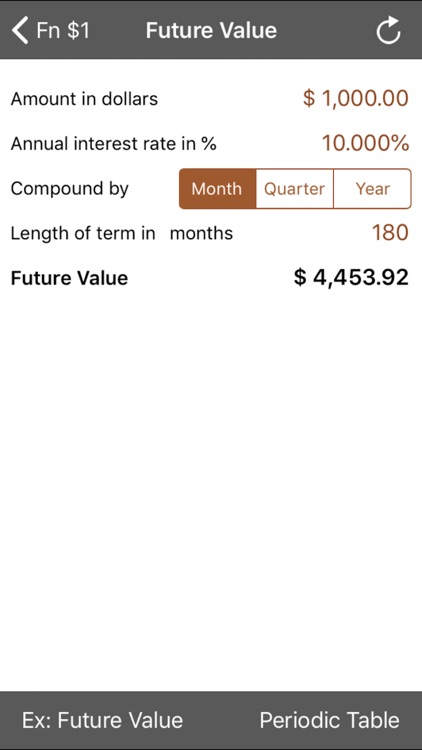Tap the Length of term label
422x750 pixels.
click(83, 233)
